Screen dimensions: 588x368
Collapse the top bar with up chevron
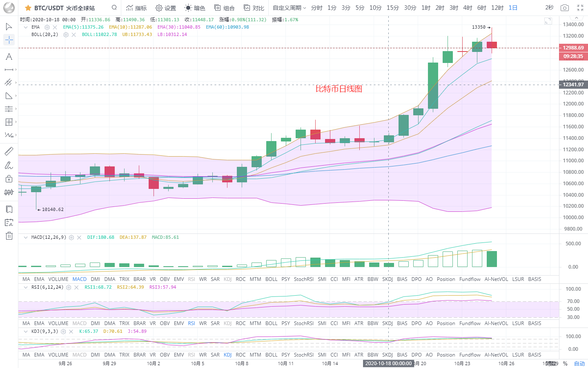coord(577,18)
